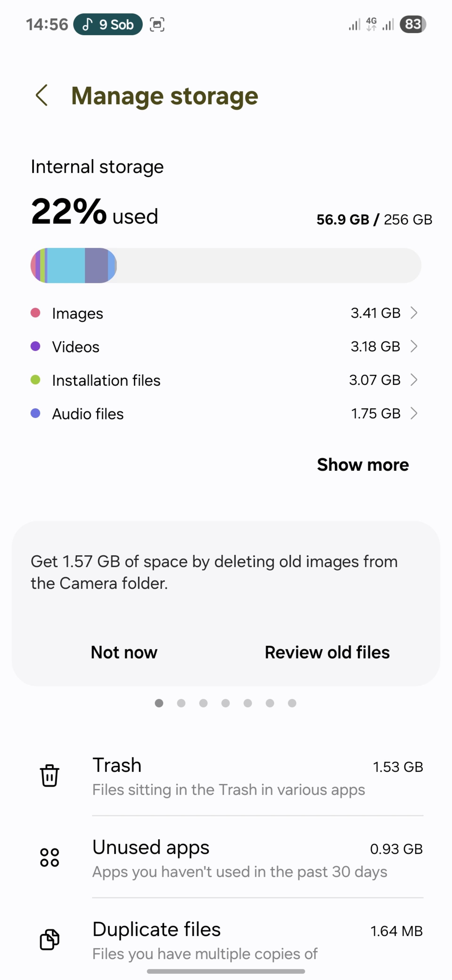The height and width of the screenshot is (980, 452).
Task: Tap the Unused apps grid icon
Action: [49, 857]
